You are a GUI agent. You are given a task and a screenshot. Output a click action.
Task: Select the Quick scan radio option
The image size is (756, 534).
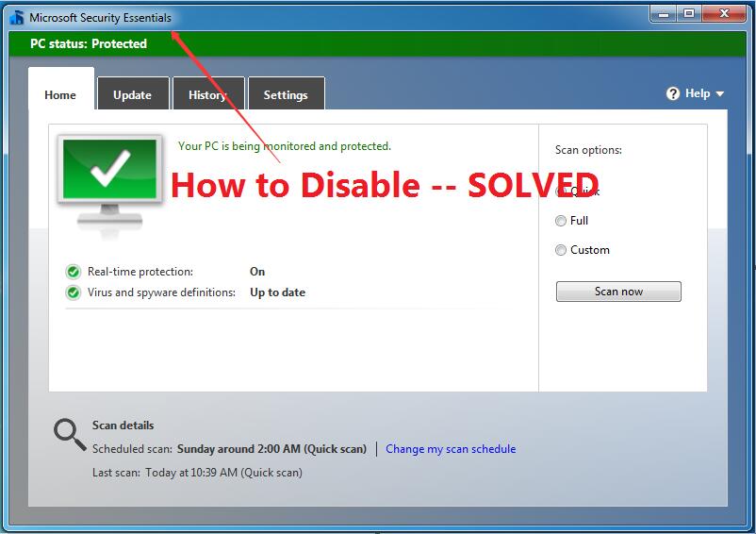click(x=561, y=192)
